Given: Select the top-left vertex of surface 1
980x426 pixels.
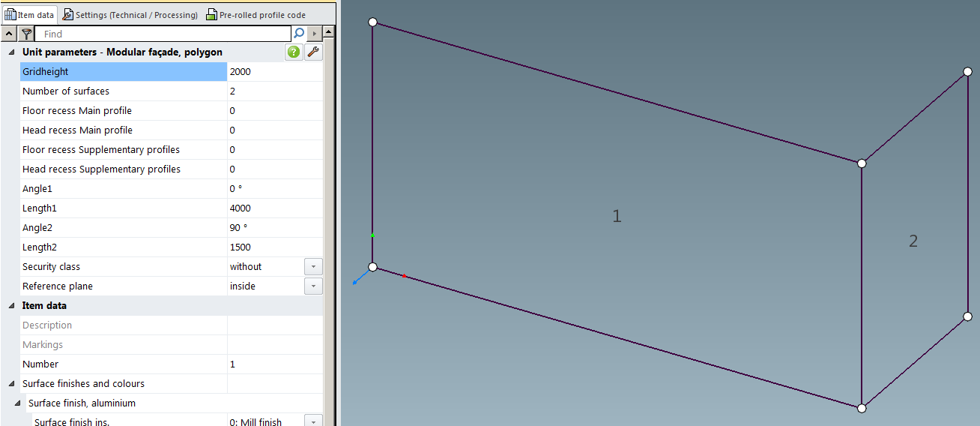Looking at the screenshot, I should (x=372, y=22).
